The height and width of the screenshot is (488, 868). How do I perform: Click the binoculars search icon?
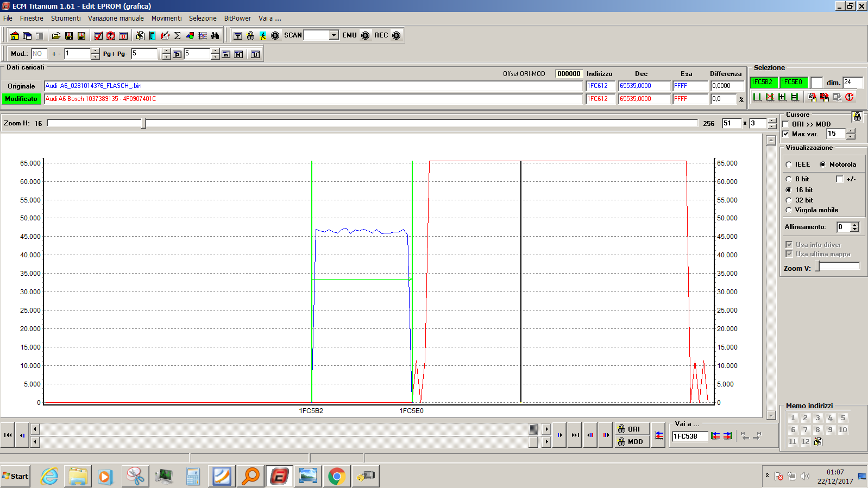215,36
